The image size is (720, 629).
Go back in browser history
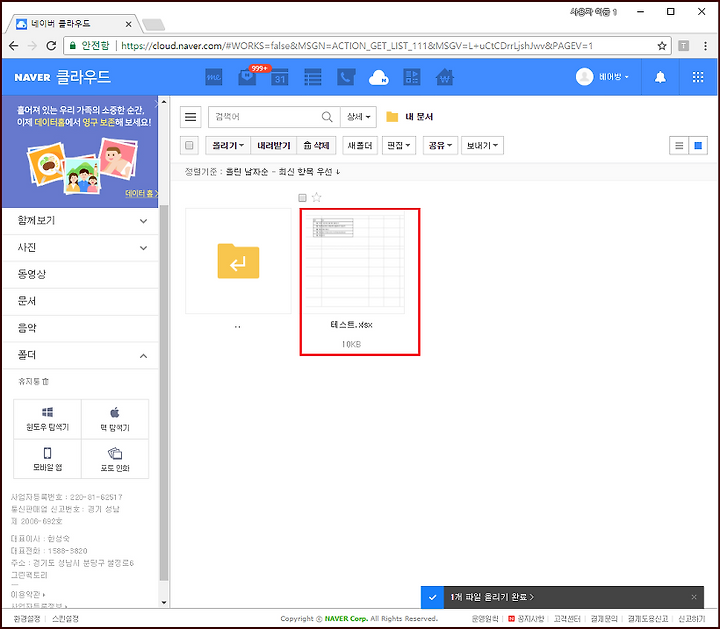(14, 45)
